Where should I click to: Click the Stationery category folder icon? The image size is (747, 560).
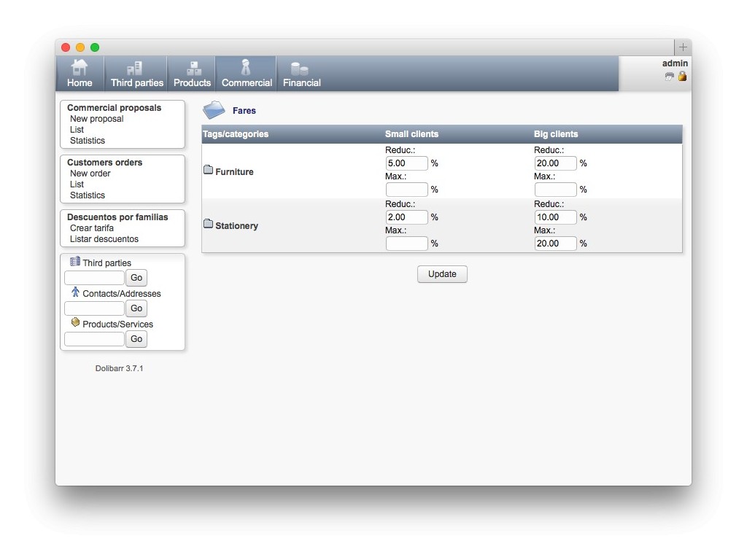[x=208, y=223]
